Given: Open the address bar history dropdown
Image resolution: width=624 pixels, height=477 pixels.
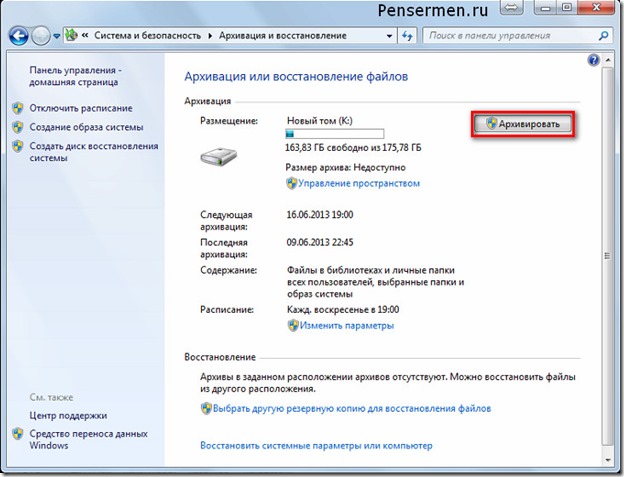Looking at the screenshot, I should click(389, 36).
